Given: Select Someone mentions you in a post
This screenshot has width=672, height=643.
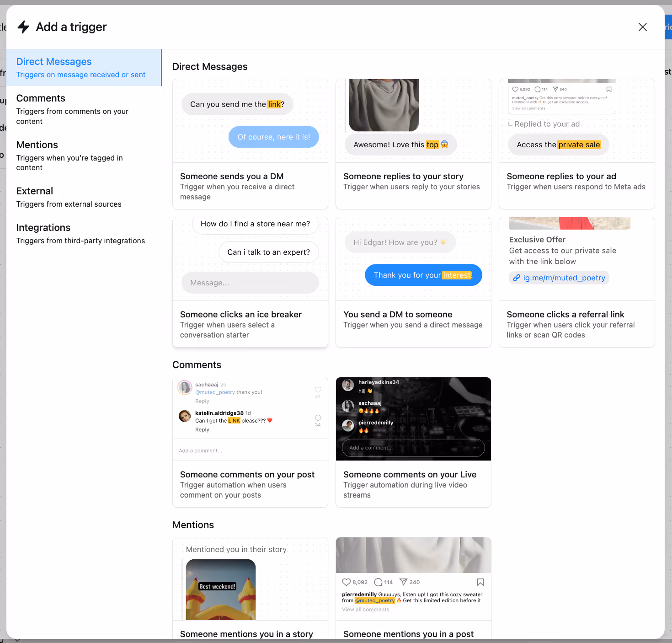Looking at the screenshot, I should click(x=413, y=588).
